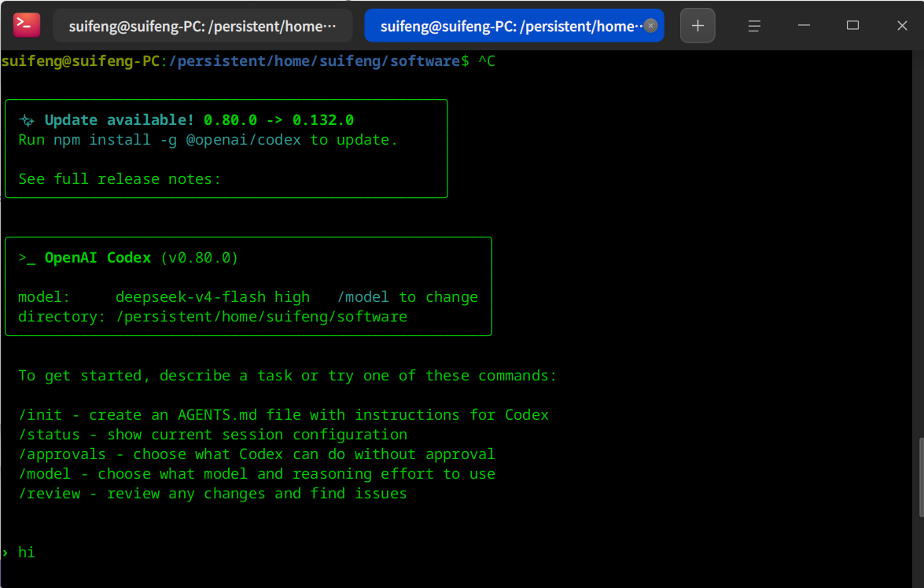The height and width of the screenshot is (588, 924).
Task: Open the terminal hamburger menu
Action: [x=754, y=26]
